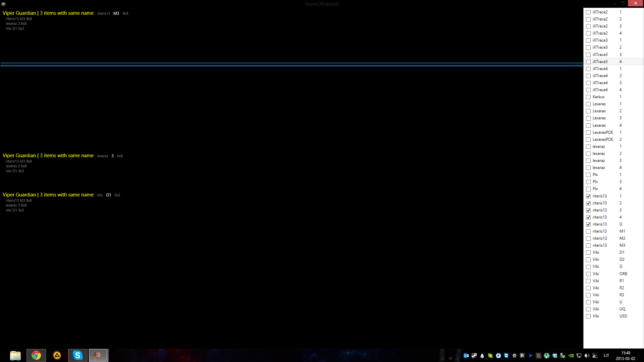Tick the lowercase lexaraz 3 checkbox
Screen dimensions: 644x362
tap(588, 161)
